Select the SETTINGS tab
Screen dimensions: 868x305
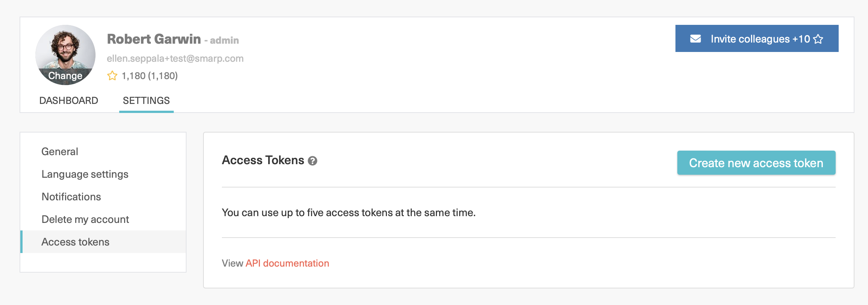[146, 101]
